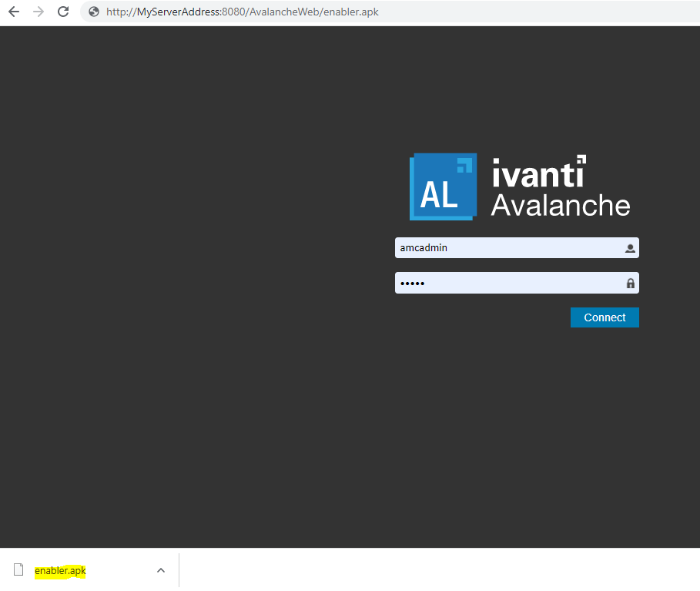The height and width of the screenshot is (591, 700).
Task: Expand the enabler.apk download options chevron
Action: (x=160, y=570)
